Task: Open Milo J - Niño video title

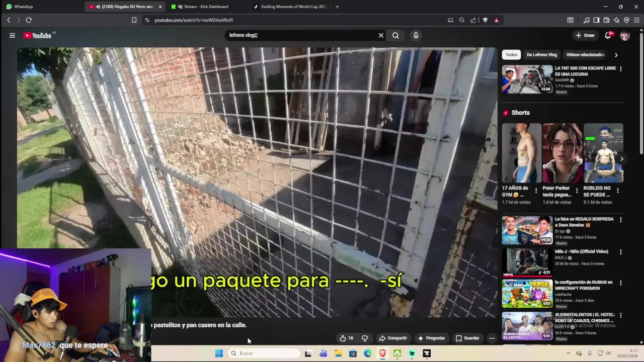Action: point(582,251)
